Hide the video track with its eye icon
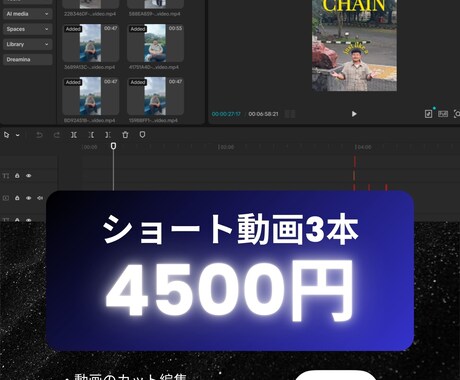Viewport: 460px width, 380px height. (x=29, y=198)
